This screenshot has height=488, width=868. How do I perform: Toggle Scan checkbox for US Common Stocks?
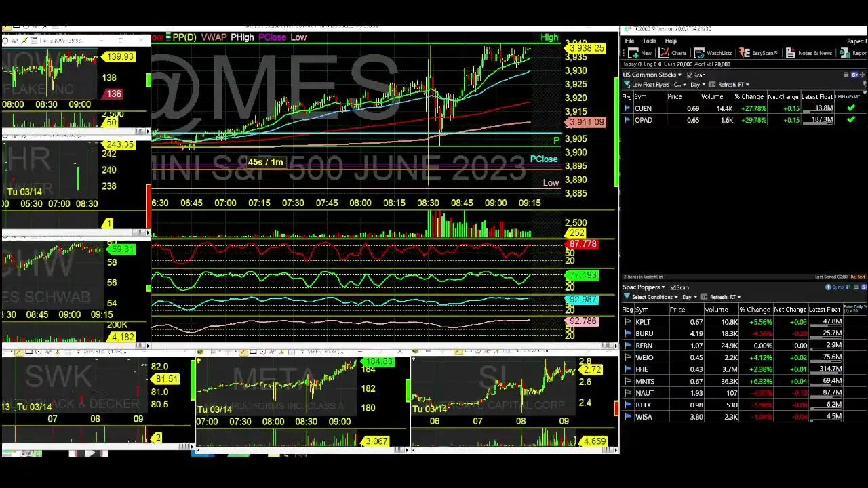click(x=690, y=75)
